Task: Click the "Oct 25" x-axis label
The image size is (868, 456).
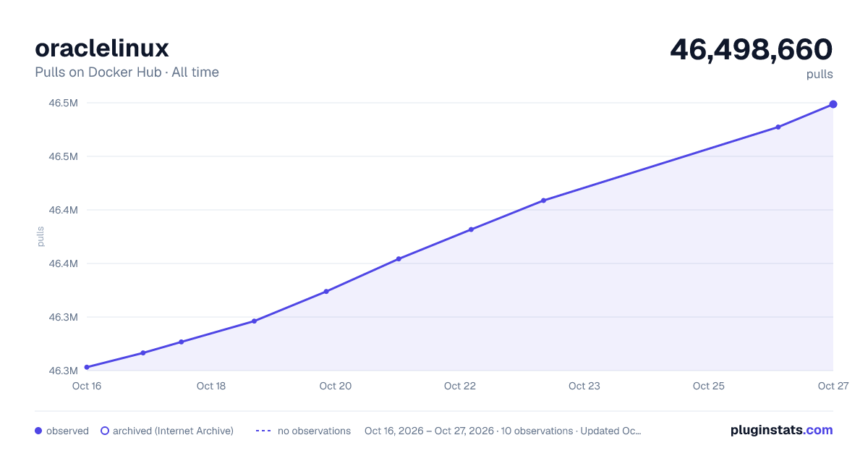Action: (709, 386)
